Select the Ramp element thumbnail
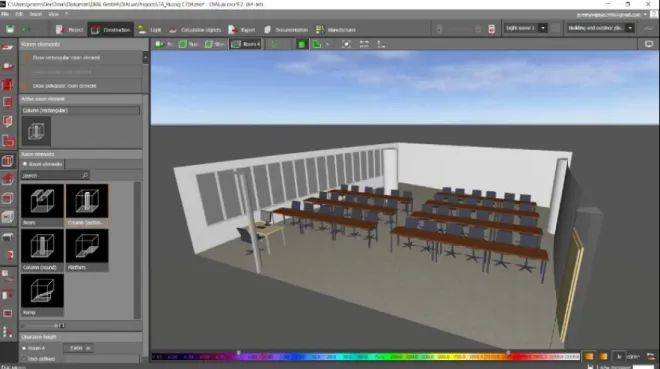The image size is (660, 369). pyautogui.click(x=42, y=295)
